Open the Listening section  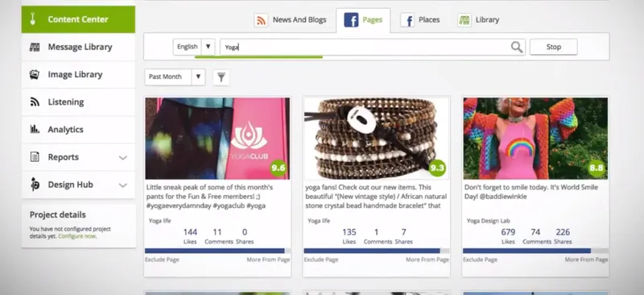coord(78,102)
